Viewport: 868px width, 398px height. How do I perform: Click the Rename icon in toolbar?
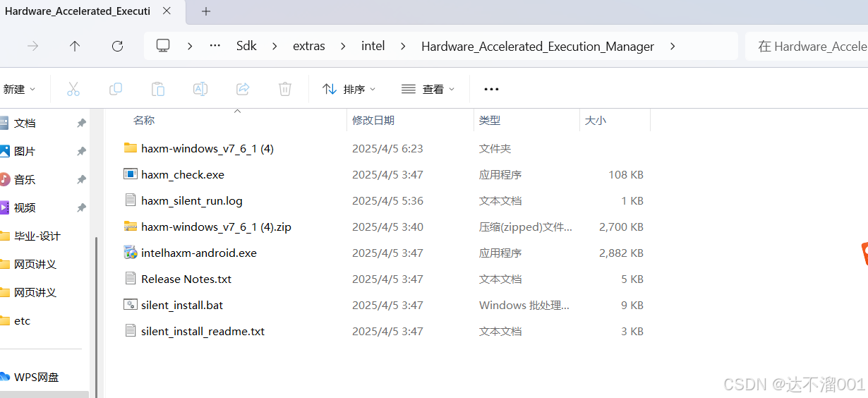click(200, 89)
